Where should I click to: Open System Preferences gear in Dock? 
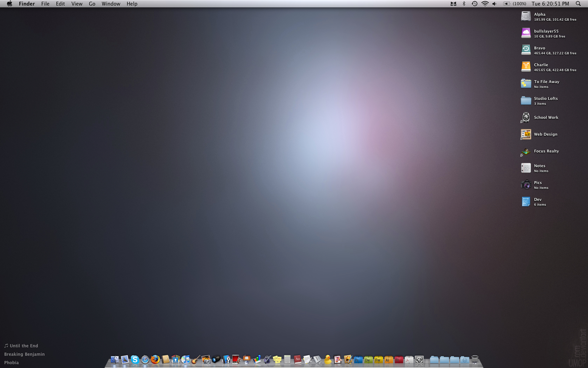pos(419,360)
